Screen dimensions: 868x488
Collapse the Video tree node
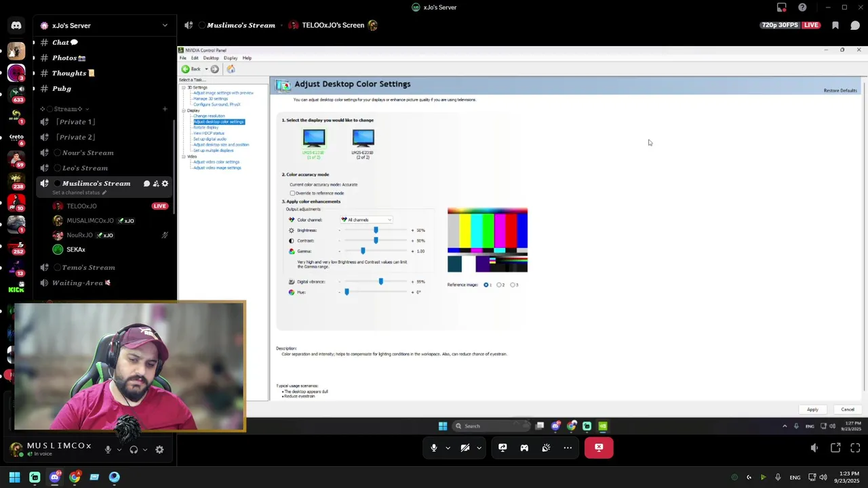[x=182, y=157]
